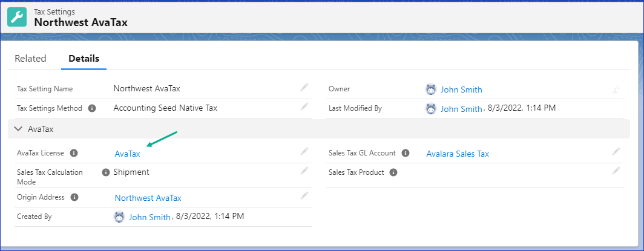Click Last Modified By avatar icon
Screen dimensions: 644x251
point(430,109)
